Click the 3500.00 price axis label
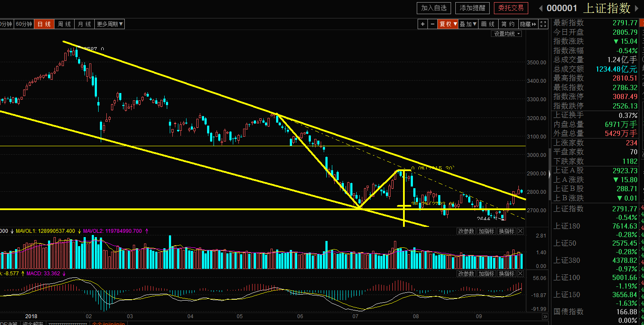The image size is (644, 325). coord(537,63)
